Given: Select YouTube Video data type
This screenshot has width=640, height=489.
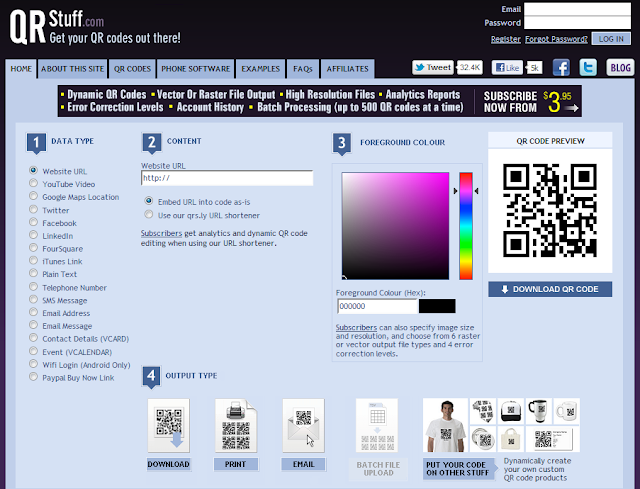Looking at the screenshot, I should click(33, 183).
